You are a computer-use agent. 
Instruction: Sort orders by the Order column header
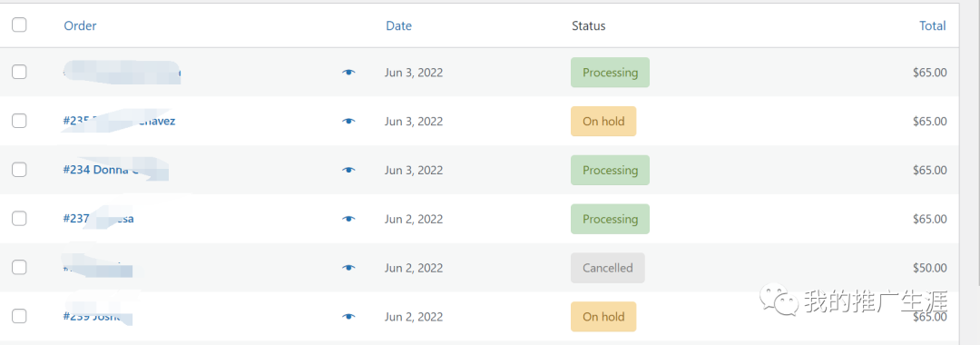click(80, 25)
